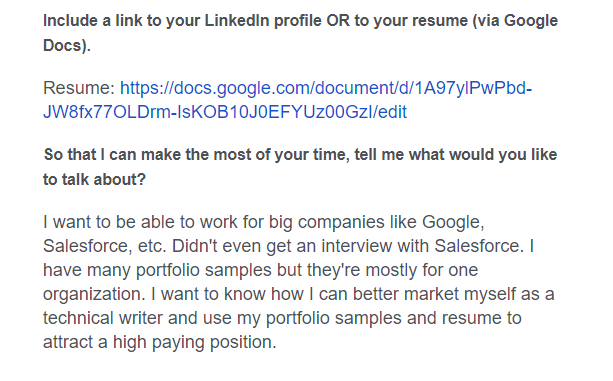Screen dimensions: 613x381
Task: Click the "Resume:" label text
Action: pos(79,88)
